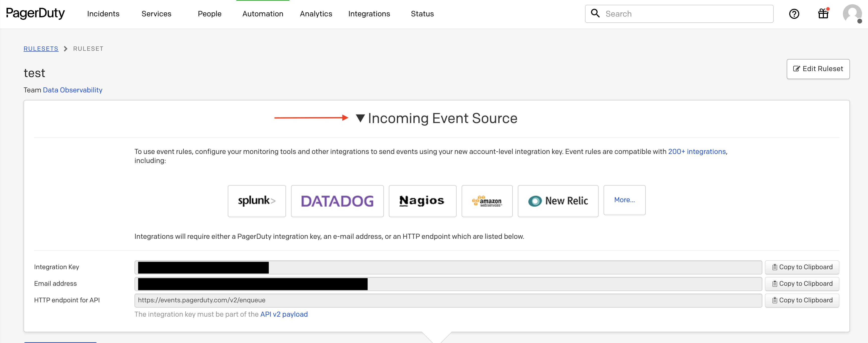
Task: Select the Datadog integration tile
Action: point(337,201)
